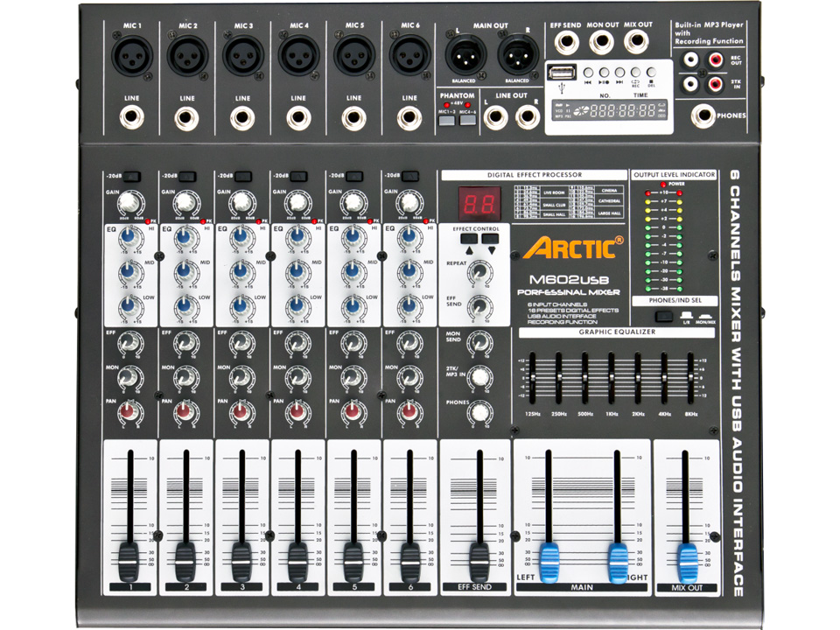Toggle the -20dB pad on channel 3

(243, 176)
